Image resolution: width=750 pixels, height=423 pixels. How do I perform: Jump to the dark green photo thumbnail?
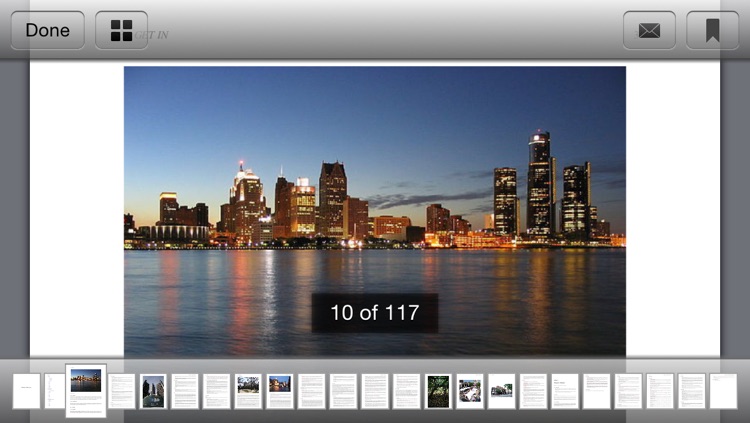[438, 391]
